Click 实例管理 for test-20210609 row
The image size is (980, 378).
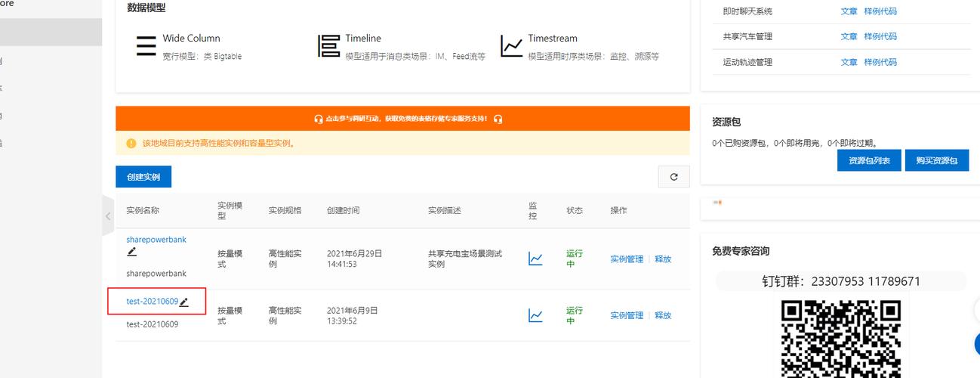[x=627, y=315]
